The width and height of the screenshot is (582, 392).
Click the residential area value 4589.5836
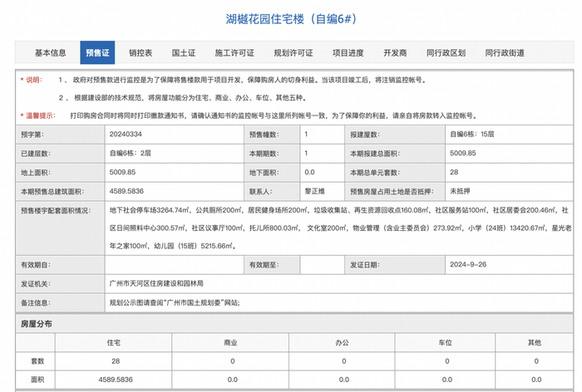(x=115, y=379)
